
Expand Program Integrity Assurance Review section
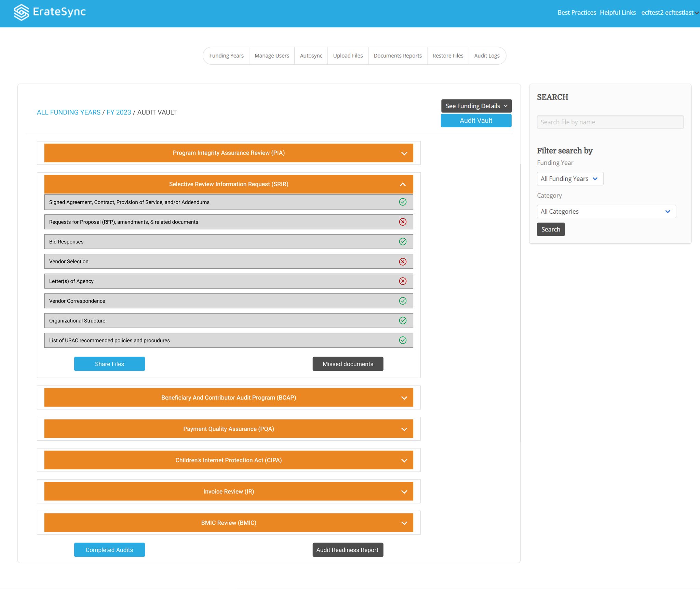click(404, 153)
